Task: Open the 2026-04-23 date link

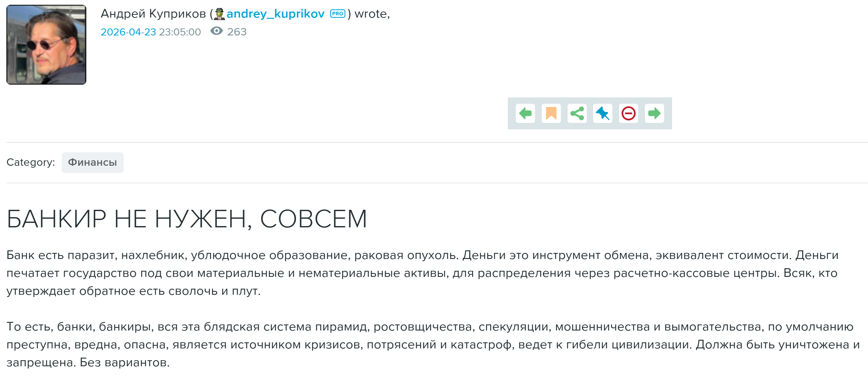Action: tap(128, 32)
